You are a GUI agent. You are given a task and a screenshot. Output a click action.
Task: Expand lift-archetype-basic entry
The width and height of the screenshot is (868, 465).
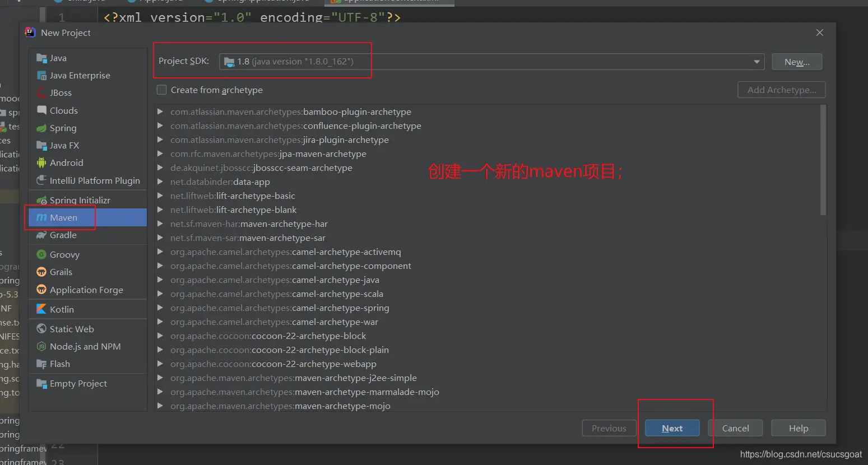[x=160, y=196]
